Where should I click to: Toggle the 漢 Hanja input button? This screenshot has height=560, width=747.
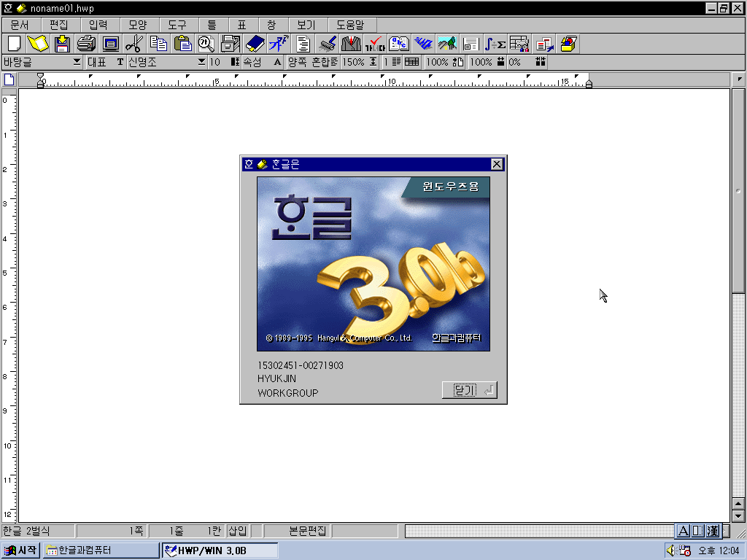[x=713, y=531]
